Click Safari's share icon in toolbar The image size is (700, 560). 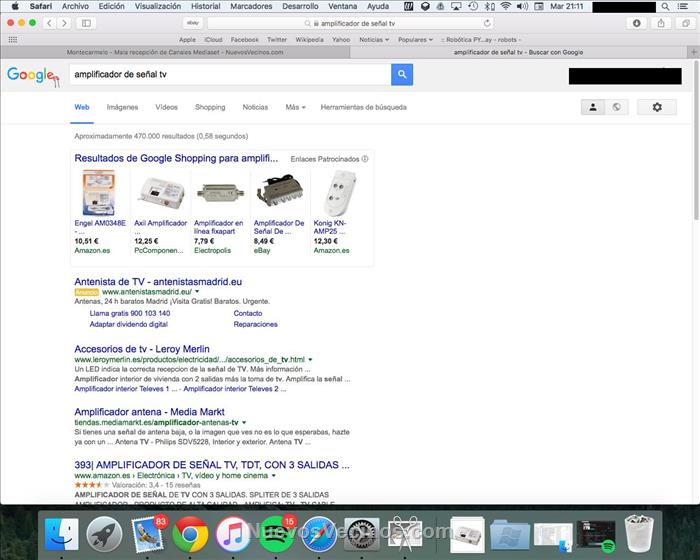pyautogui.click(x=661, y=23)
